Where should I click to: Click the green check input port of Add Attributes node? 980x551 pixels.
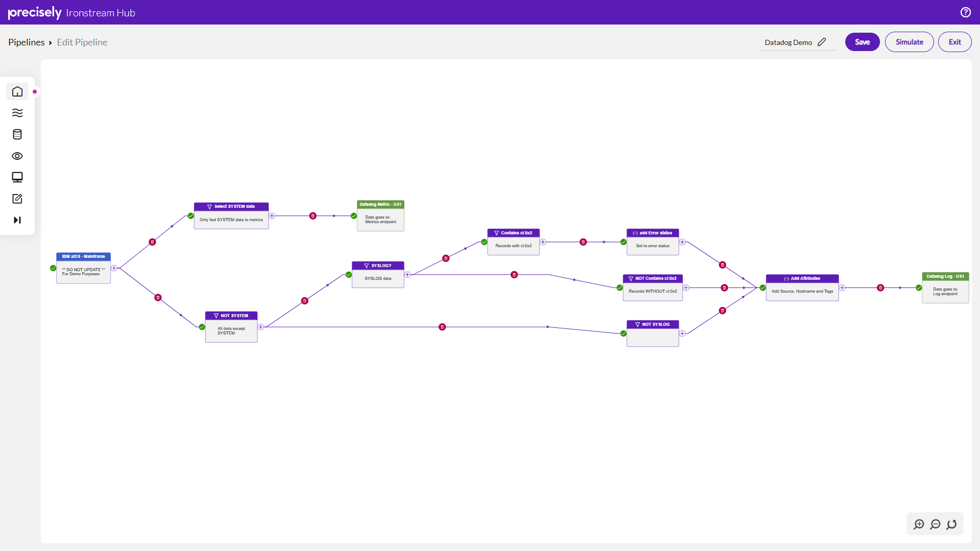pyautogui.click(x=763, y=288)
